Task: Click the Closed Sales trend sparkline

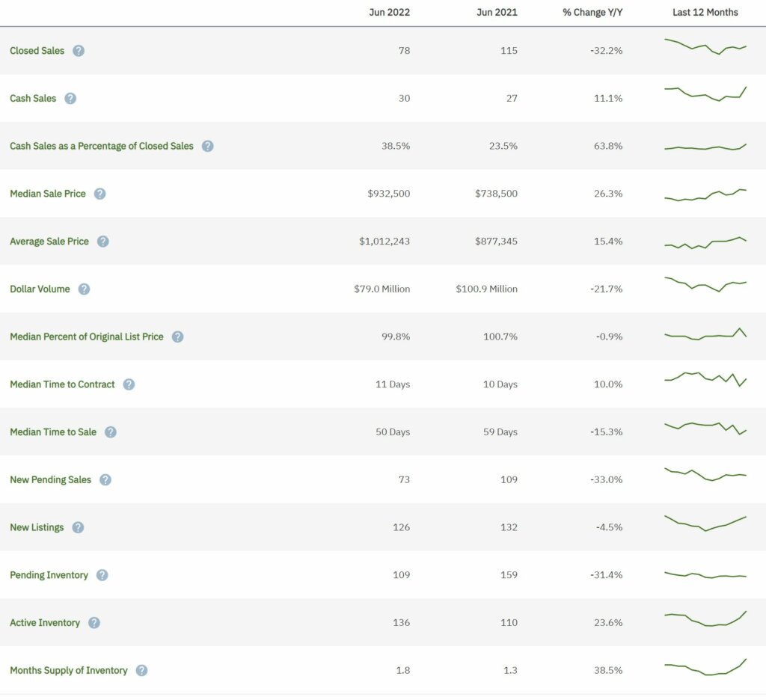Action: point(704,46)
